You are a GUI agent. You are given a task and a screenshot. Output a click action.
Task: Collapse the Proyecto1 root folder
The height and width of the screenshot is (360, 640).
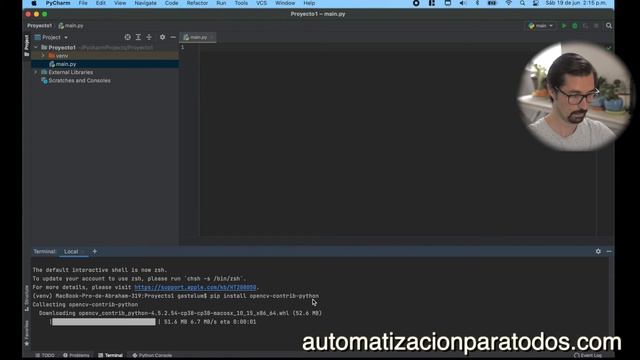pyautogui.click(x=36, y=47)
